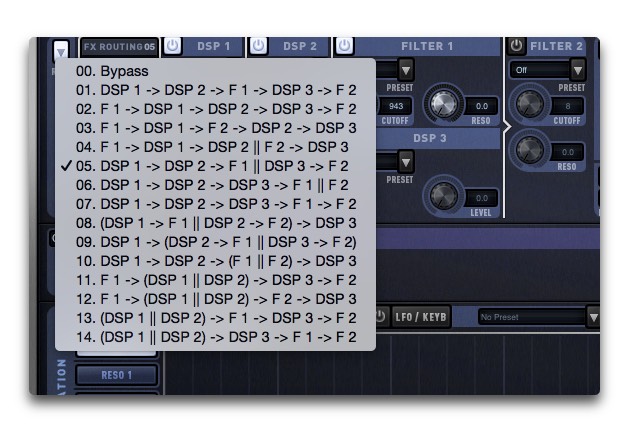
Task: Click the FX ROUTING 05 label button
Action: [x=119, y=47]
